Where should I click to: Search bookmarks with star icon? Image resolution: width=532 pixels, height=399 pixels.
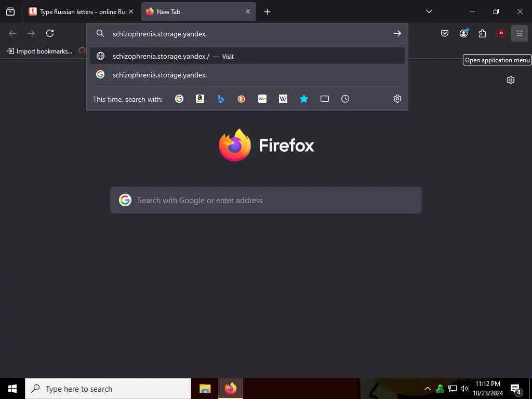(x=304, y=99)
